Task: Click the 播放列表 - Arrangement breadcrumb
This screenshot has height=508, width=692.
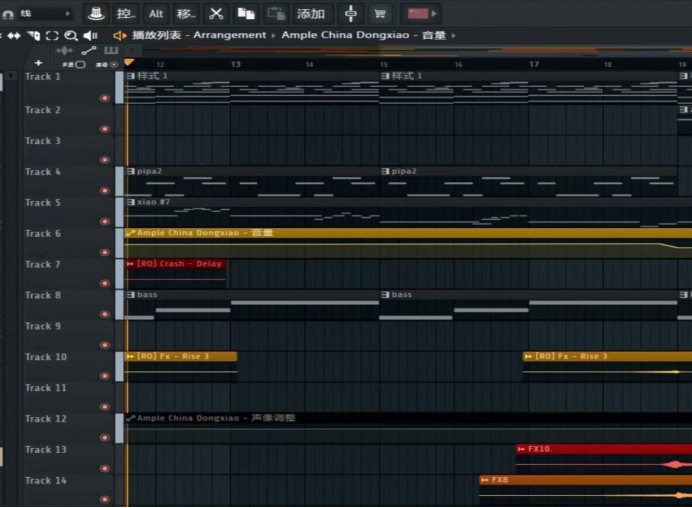Action: coord(199,35)
